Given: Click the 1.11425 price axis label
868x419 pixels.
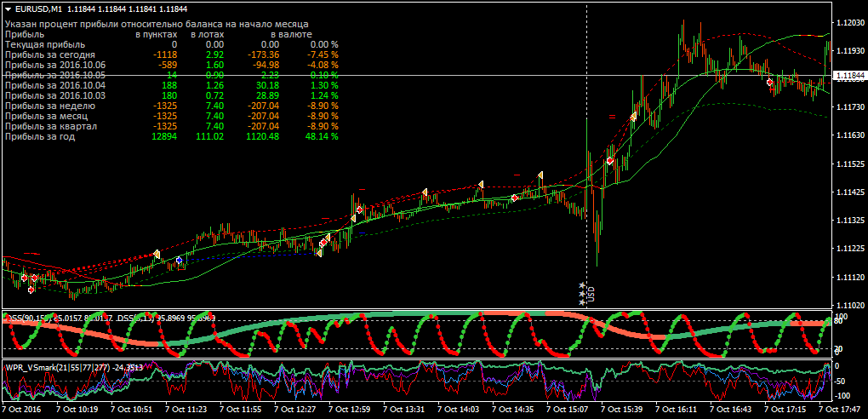Looking at the screenshot, I should pyautogui.click(x=848, y=192).
